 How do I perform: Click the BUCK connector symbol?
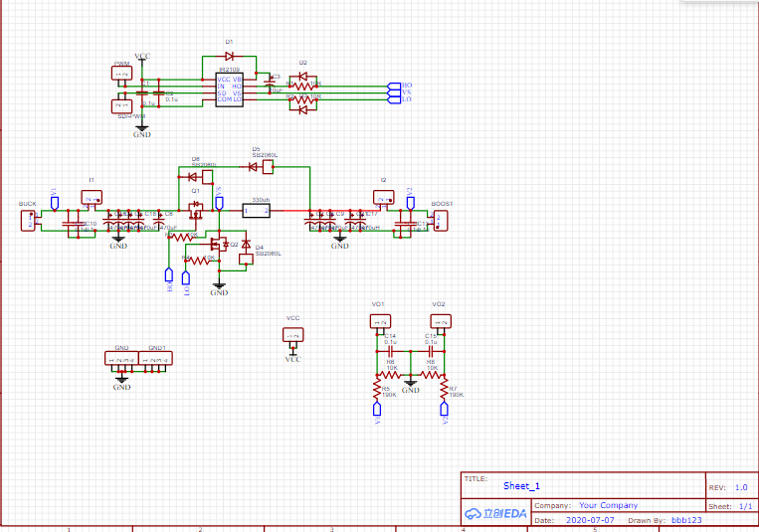coord(28,220)
